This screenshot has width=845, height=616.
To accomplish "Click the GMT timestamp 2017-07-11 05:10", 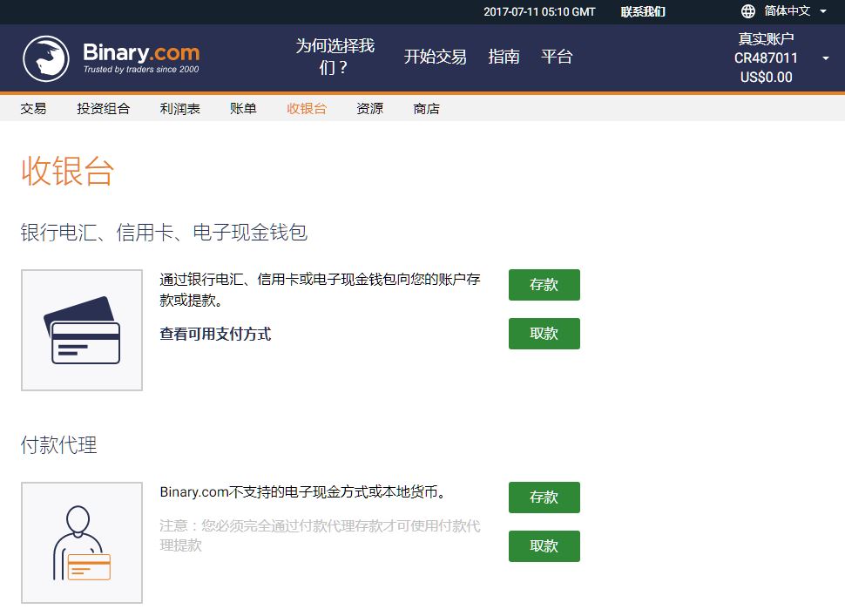I will [539, 12].
